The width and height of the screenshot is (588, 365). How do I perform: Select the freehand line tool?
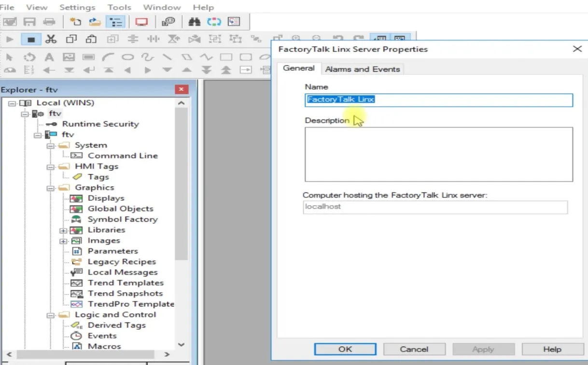[x=147, y=56]
